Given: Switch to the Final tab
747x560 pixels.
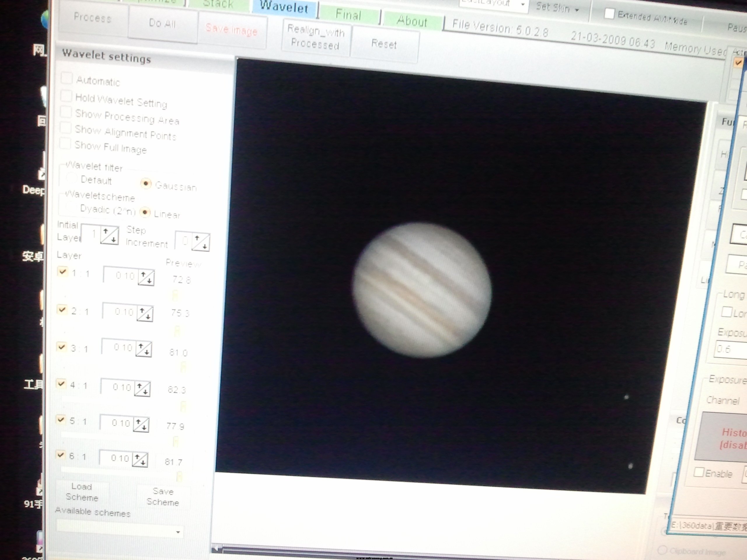Looking at the screenshot, I should 348,15.
